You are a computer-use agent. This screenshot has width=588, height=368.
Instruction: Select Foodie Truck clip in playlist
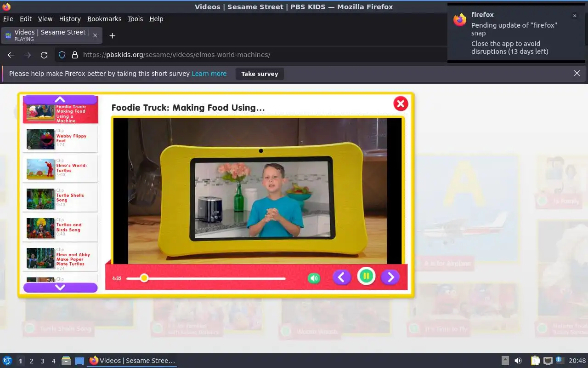(x=61, y=113)
